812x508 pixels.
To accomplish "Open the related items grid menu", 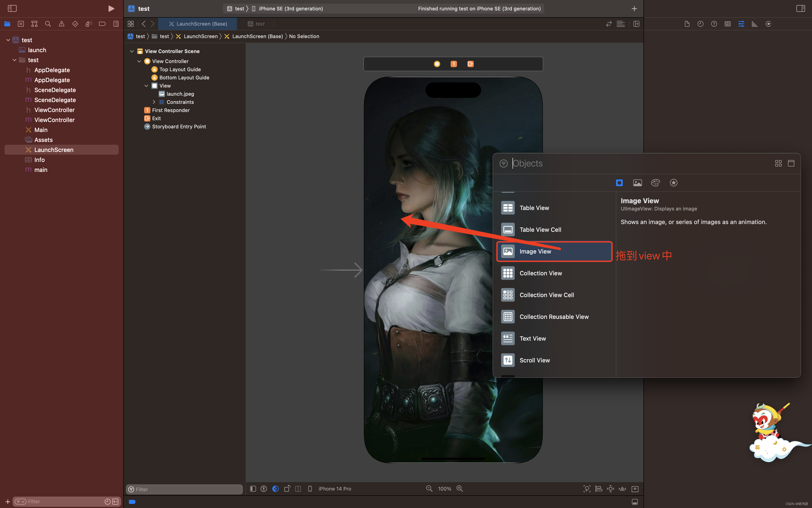I will point(131,24).
